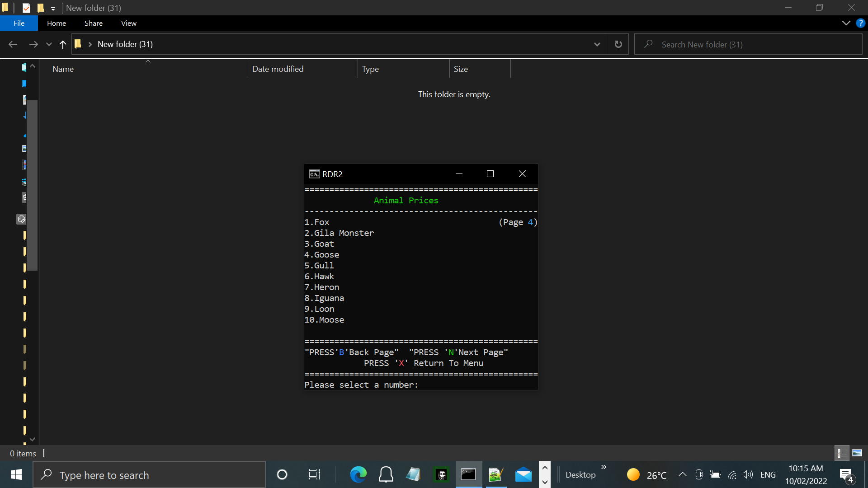Expand the ribbon with chevron arrow
This screenshot has height=488, width=868.
point(846,23)
